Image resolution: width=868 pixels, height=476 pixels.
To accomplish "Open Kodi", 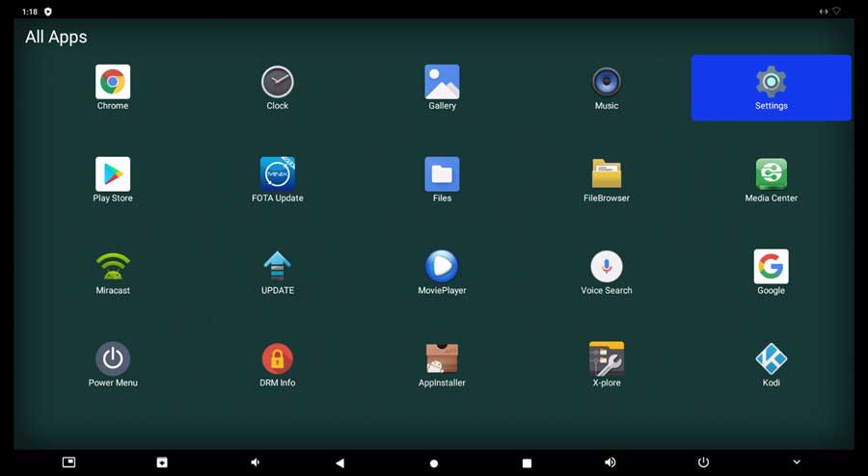I will tap(772, 364).
